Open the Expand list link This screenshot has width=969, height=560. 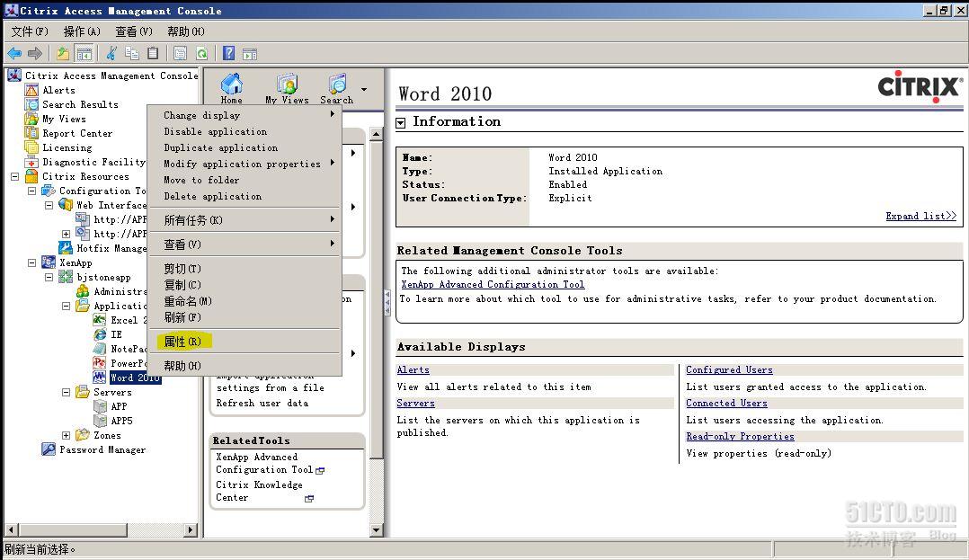(920, 216)
